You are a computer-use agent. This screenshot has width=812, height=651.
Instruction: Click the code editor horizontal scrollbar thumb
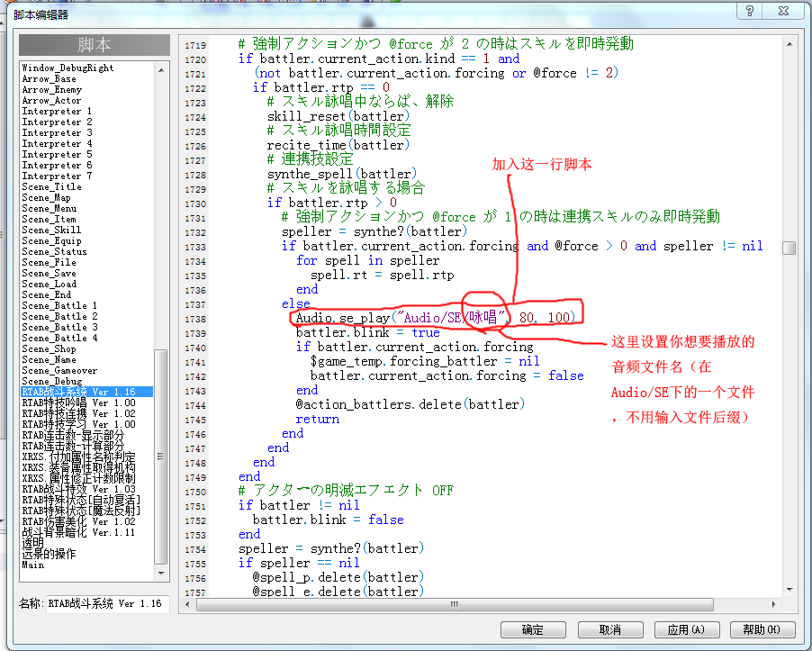click(455, 604)
